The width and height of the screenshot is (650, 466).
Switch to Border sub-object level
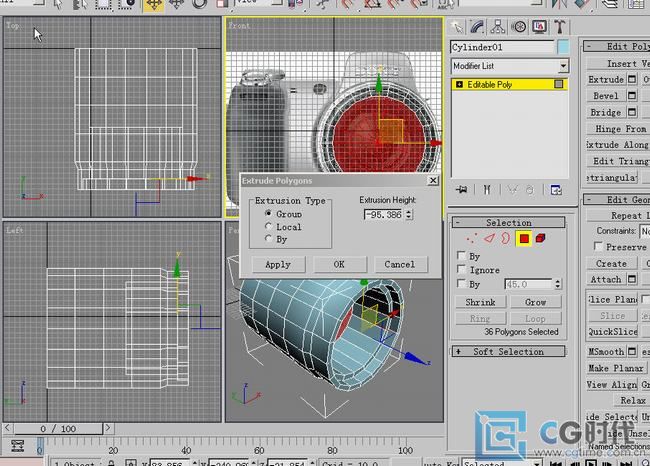[x=506, y=238]
